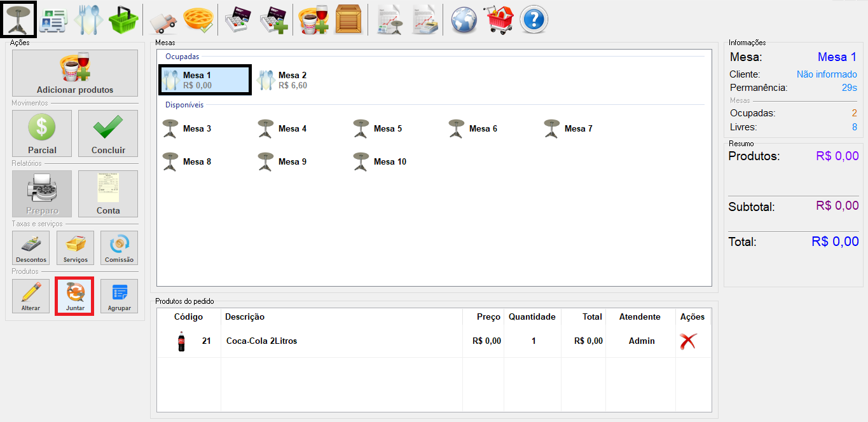Click the delivery truck toolbar icon
The width and height of the screenshot is (868, 422).
(163, 21)
